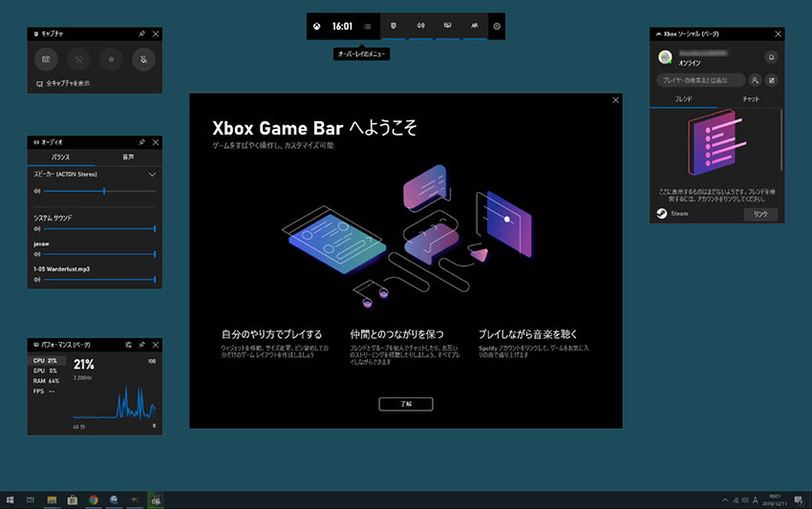Switch to the 音声 tab
This screenshot has height=509, width=812.
point(128,157)
